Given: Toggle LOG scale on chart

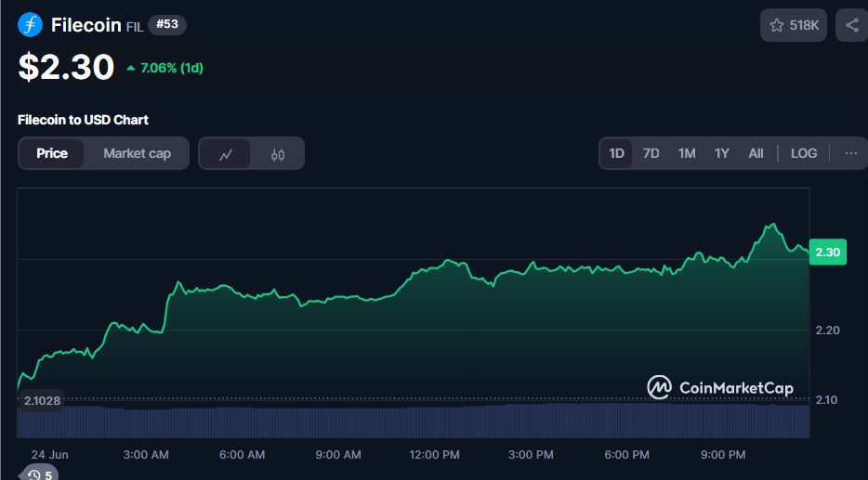Looking at the screenshot, I should coord(804,153).
